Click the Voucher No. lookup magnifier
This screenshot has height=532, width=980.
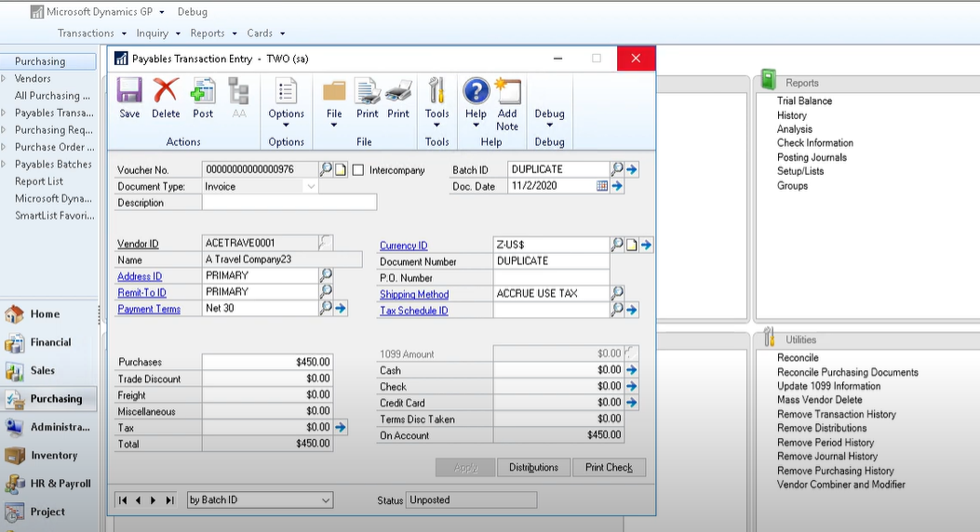tap(326, 169)
